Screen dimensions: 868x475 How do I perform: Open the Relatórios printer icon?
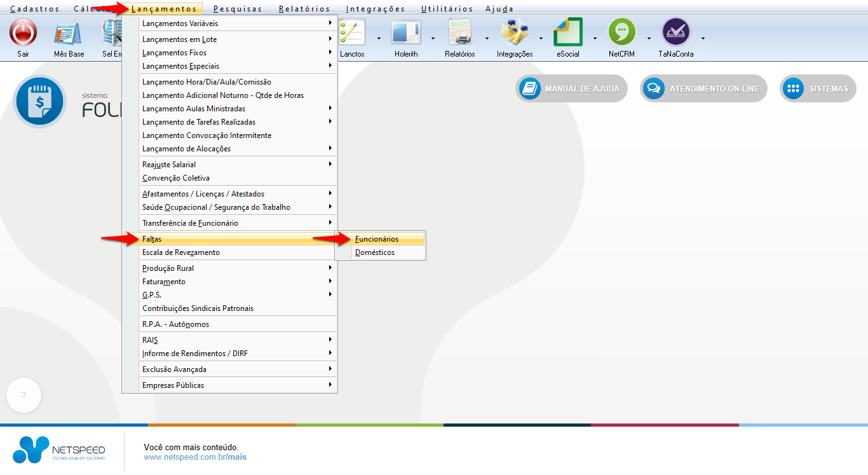[x=459, y=32]
